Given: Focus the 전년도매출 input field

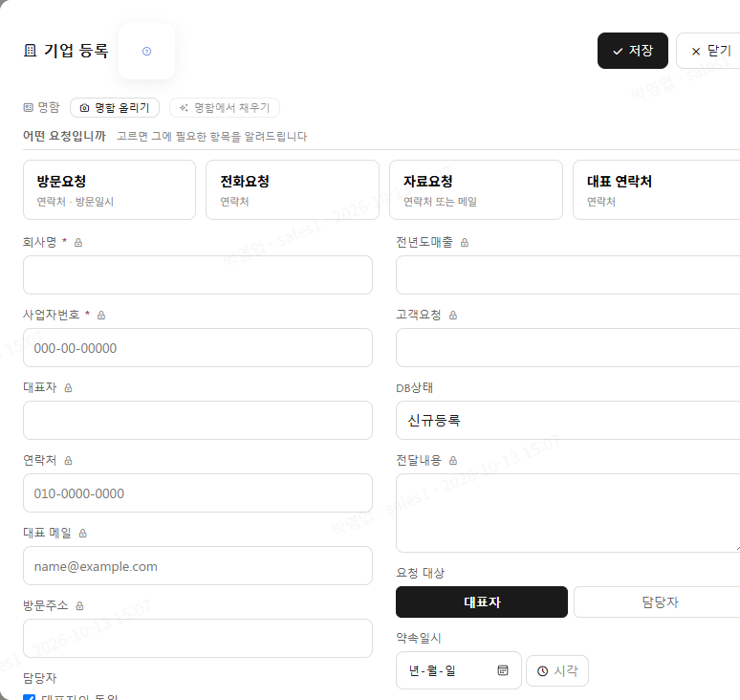Looking at the screenshot, I should [x=568, y=274].
